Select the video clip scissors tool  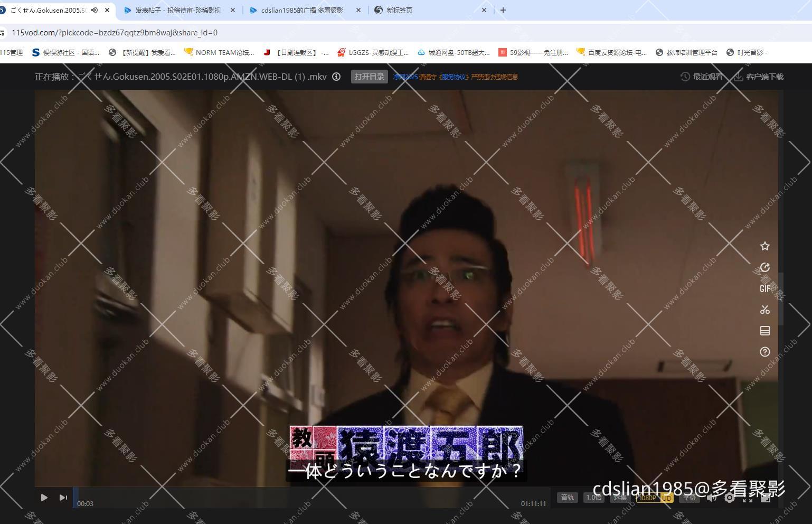765,310
